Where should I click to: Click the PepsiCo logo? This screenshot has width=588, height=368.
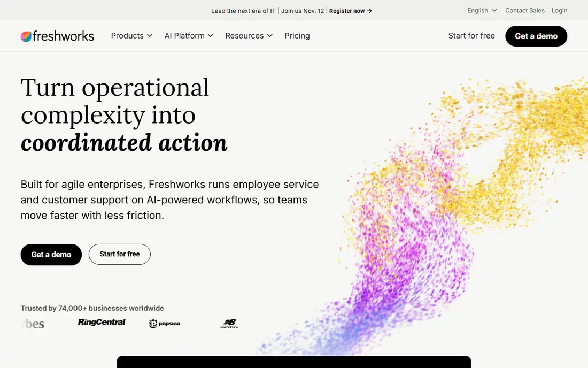[164, 323]
